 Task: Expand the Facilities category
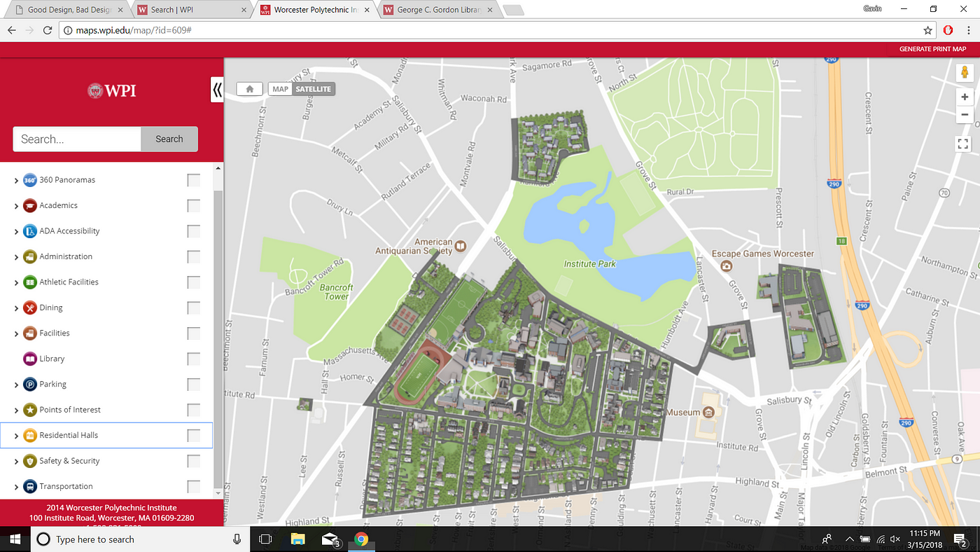(16, 334)
